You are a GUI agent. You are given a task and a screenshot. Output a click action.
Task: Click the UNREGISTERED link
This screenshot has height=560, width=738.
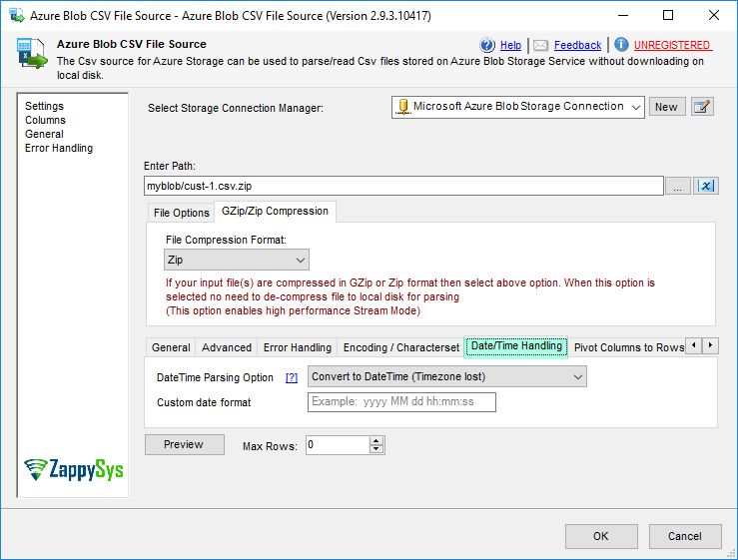[672, 45]
